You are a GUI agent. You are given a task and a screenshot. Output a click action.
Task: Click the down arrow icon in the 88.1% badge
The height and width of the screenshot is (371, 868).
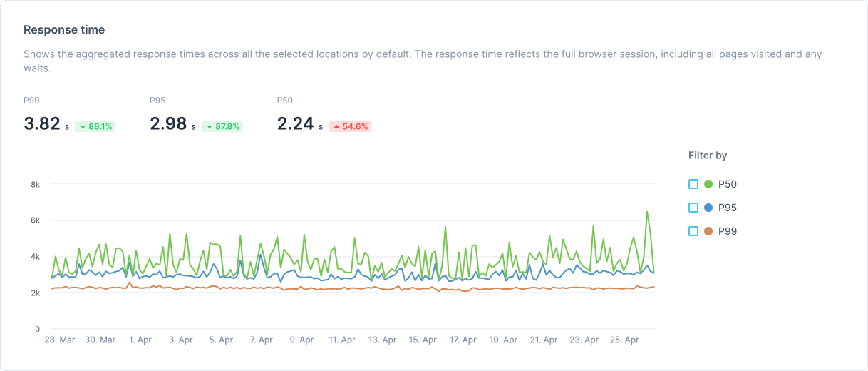[x=83, y=126]
